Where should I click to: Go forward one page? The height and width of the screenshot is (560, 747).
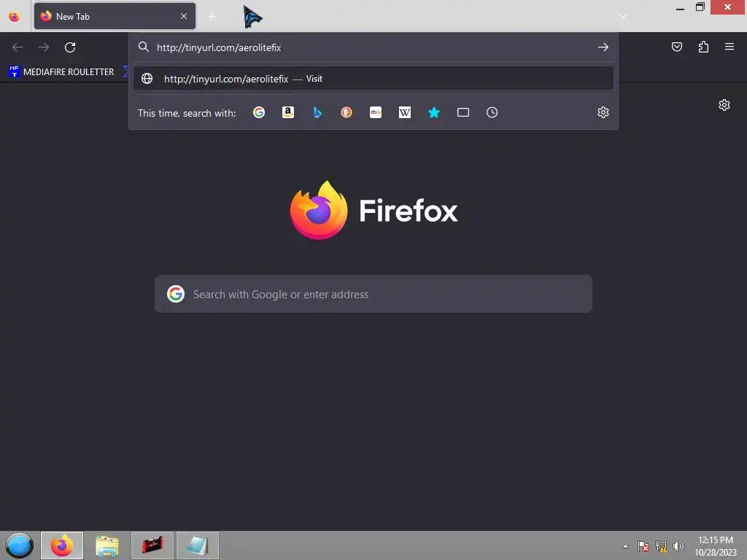click(44, 47)
